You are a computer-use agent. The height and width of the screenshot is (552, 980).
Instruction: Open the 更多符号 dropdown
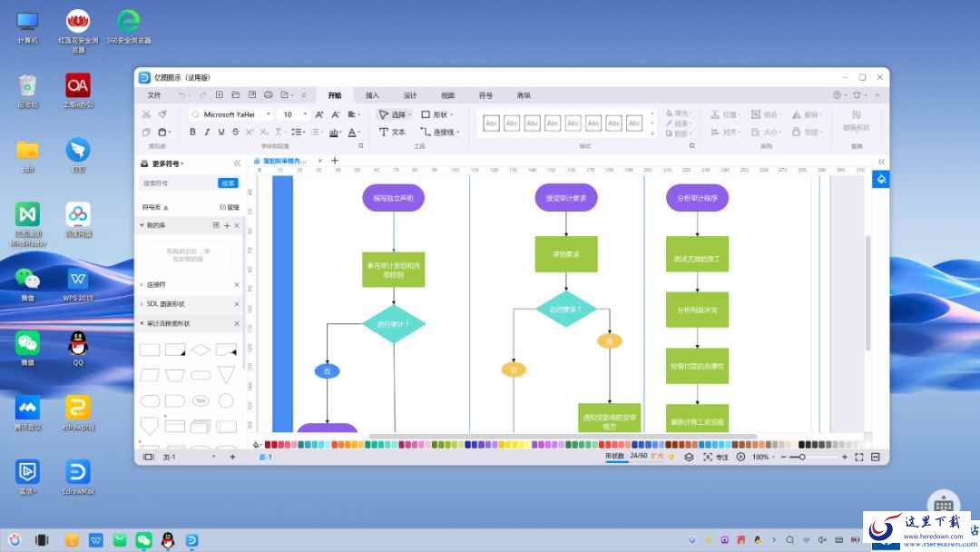pyautogui.click(x=168, y=163)
